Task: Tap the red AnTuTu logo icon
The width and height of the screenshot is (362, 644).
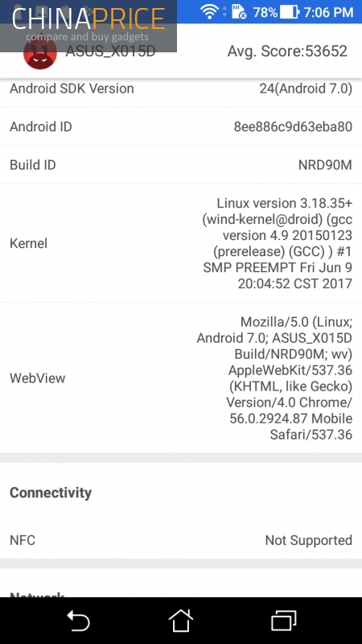Action: (x=39, y=53)
